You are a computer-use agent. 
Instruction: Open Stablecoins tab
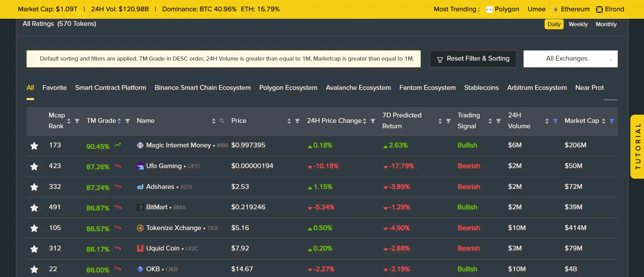click(x=481, y=88)
